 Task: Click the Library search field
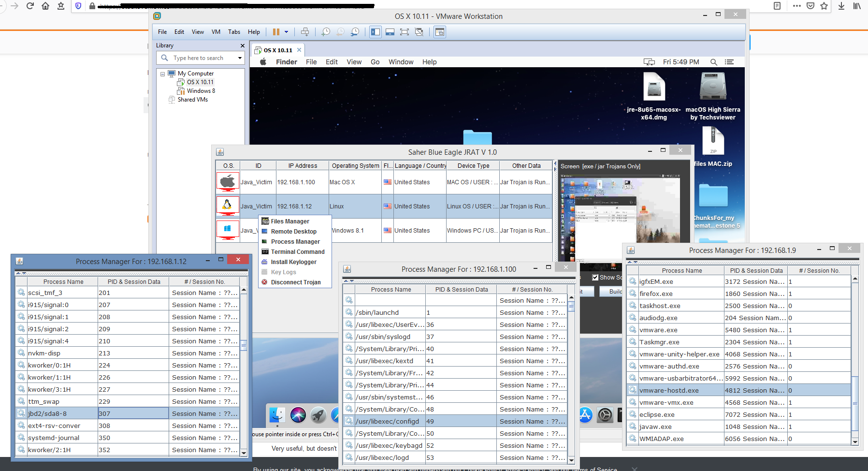(x=201, y=58)
